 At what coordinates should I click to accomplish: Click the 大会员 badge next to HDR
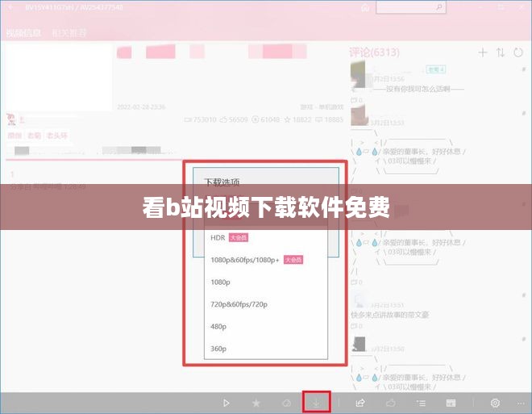pos(239,237)
